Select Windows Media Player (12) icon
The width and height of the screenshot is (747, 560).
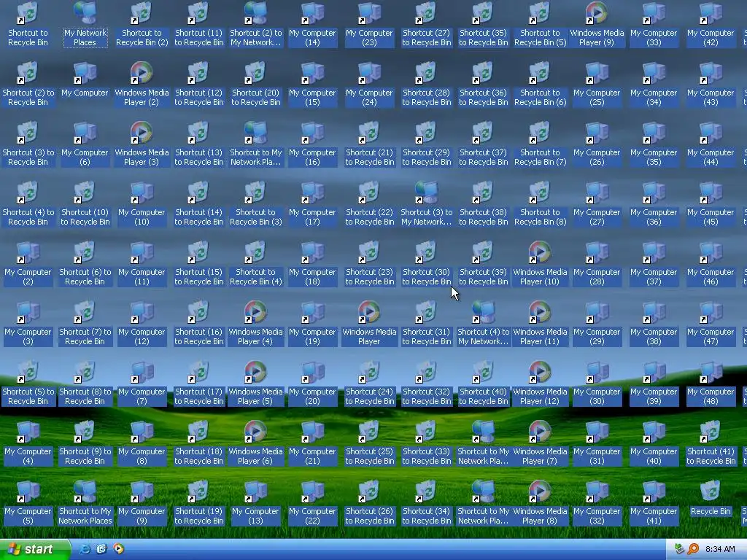click(540, 384)
